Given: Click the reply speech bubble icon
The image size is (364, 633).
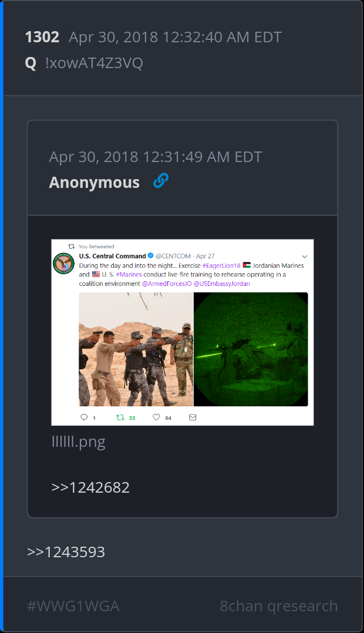Looking at the screenshot, I should click(x=84, y=417).
